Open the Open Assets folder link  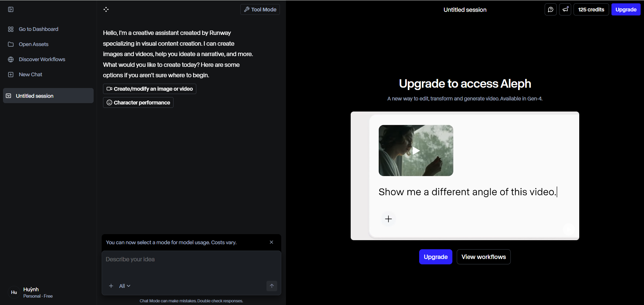point(28,44)
